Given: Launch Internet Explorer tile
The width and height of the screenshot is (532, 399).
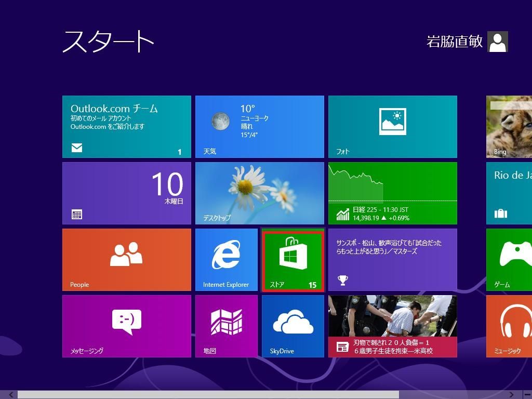Looking at the screenshot, I should pos(227,260).
